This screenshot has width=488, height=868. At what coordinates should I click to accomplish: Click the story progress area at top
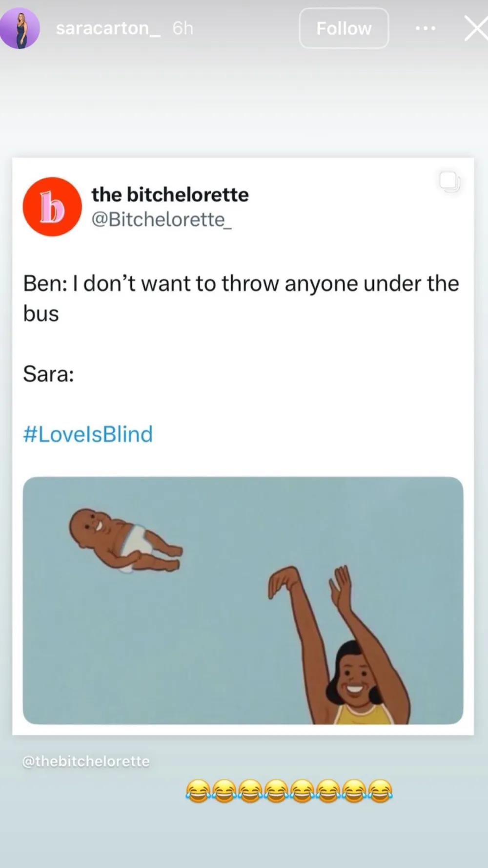click(x=244, y=4)
